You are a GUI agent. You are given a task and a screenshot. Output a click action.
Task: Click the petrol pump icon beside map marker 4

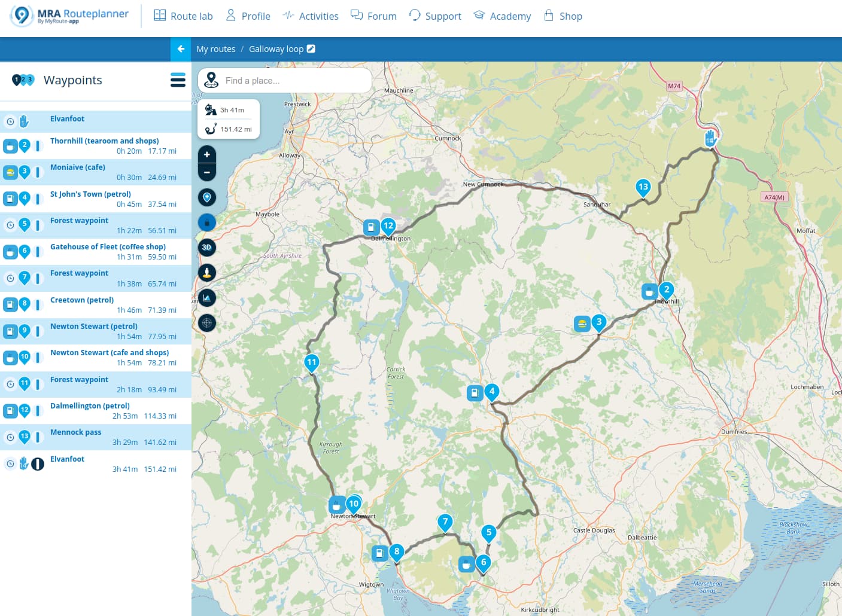tap(475, 393)
